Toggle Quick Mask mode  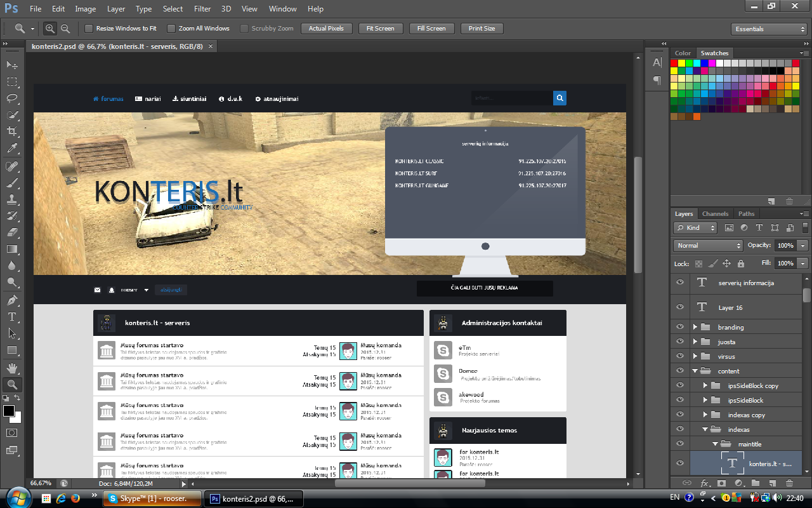[x=11, y=432]
